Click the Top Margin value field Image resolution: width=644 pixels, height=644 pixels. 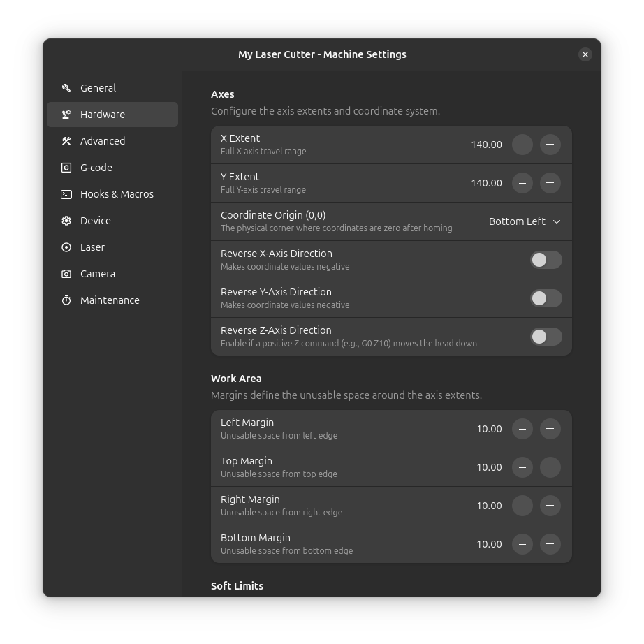(488, 467)
